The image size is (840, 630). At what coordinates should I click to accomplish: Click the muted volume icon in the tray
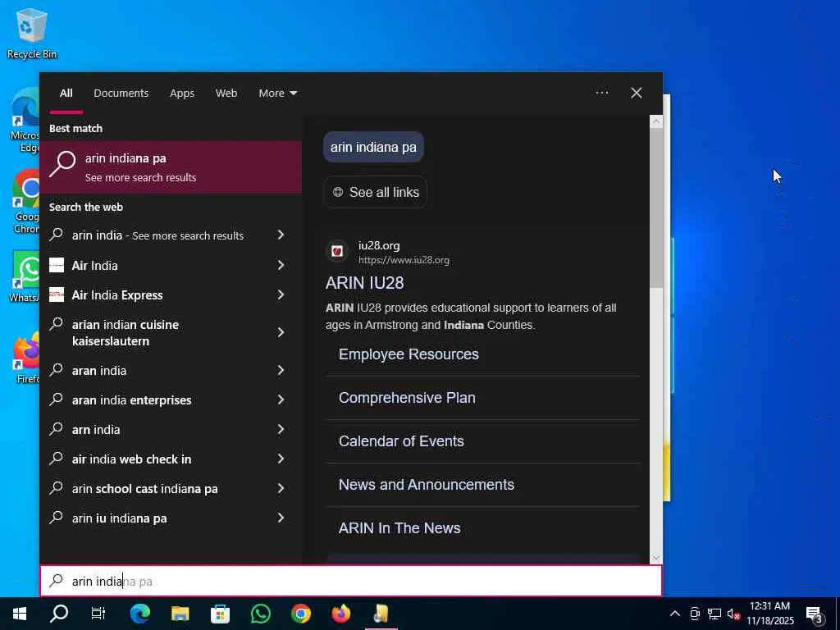733,614
